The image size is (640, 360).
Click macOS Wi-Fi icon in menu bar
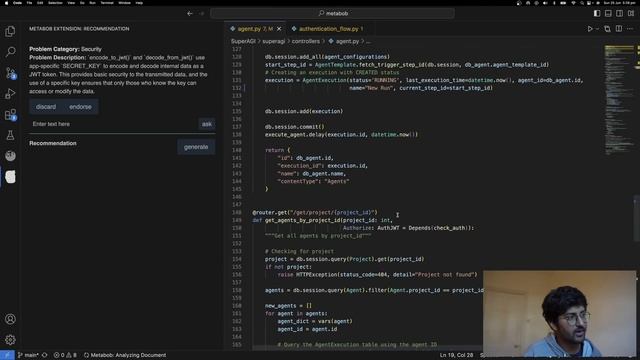(x=573, y=3)
